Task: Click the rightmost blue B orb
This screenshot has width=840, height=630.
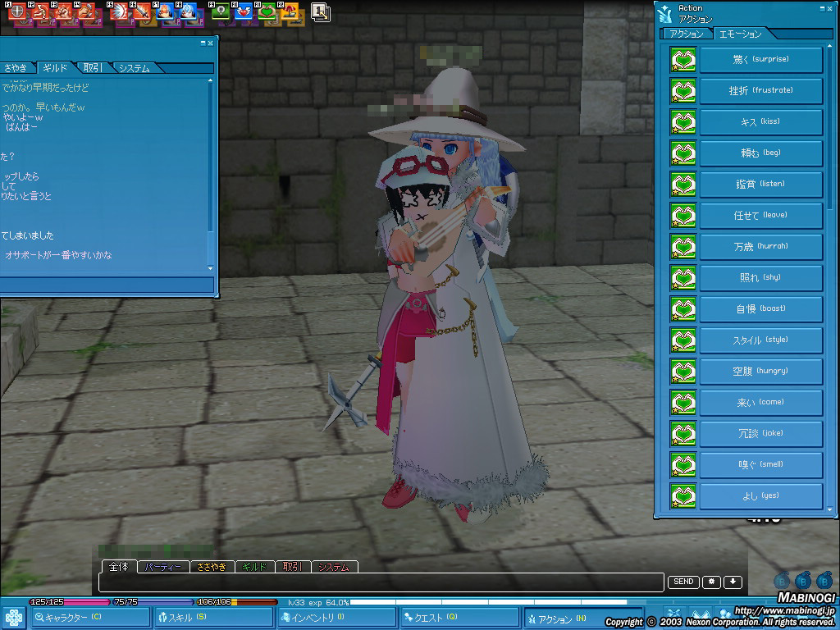Action: tap(824, 581)
